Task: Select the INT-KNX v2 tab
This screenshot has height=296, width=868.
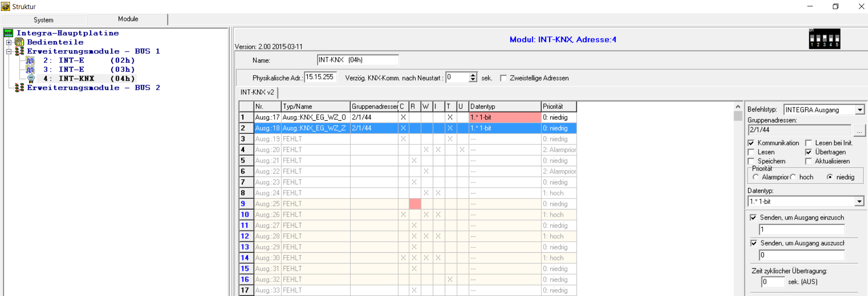Action: click(257, 92)
